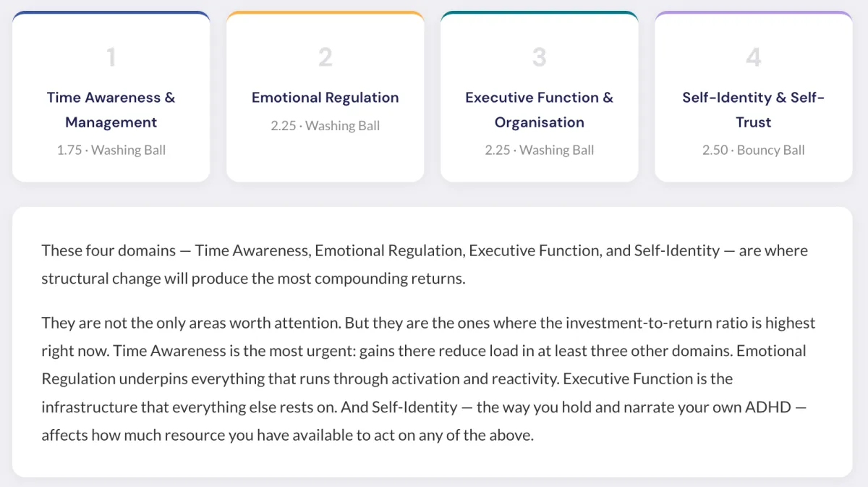
Task: Click the Self-Identity & Self-Trust card title
Action: pos(753,110)
